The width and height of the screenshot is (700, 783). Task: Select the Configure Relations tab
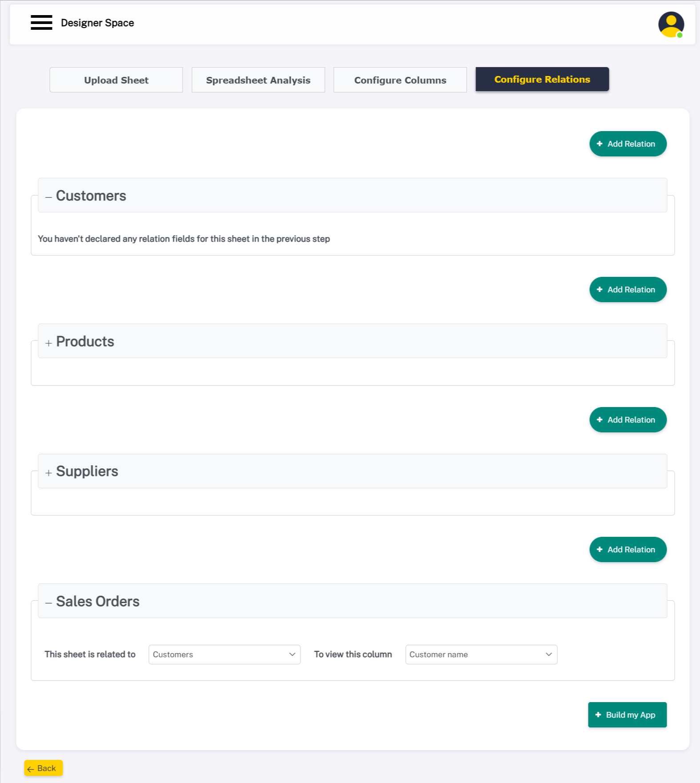pos(542,80)
